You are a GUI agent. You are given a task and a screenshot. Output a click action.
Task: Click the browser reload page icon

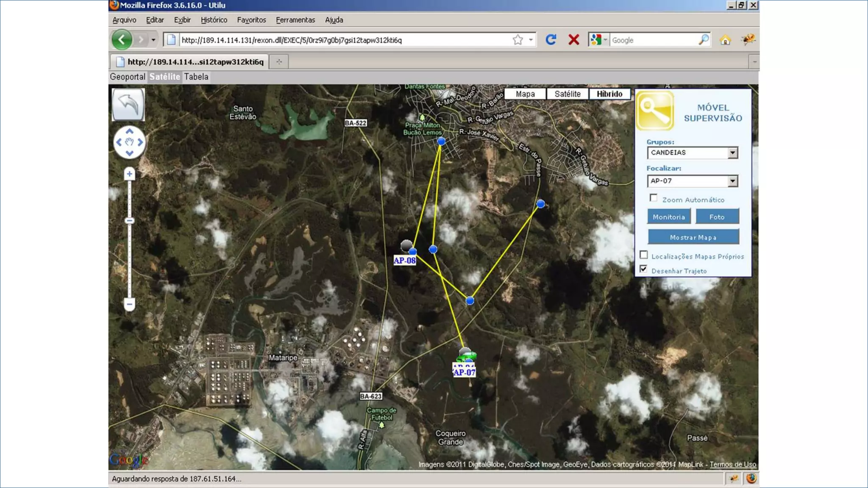click(x=551, y=40)
